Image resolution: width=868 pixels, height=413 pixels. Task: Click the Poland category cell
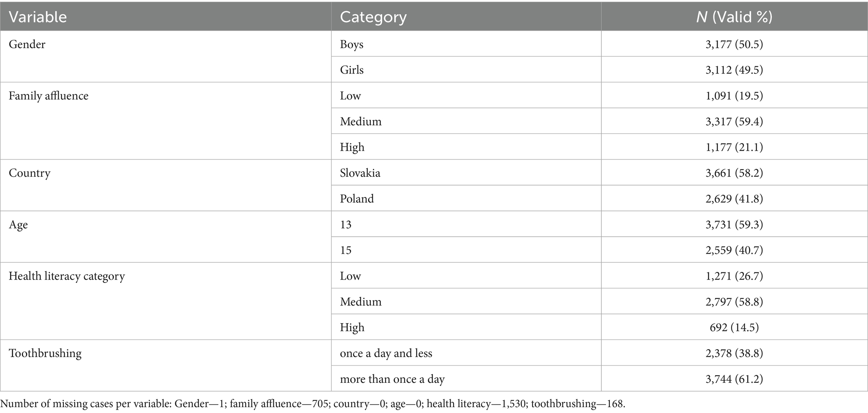(357, 199)
